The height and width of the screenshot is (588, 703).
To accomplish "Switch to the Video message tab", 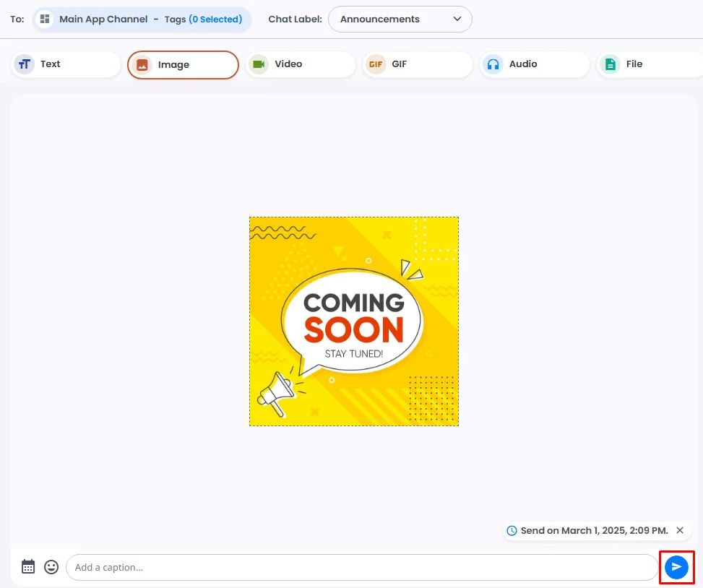I will [x=301, y=64].
